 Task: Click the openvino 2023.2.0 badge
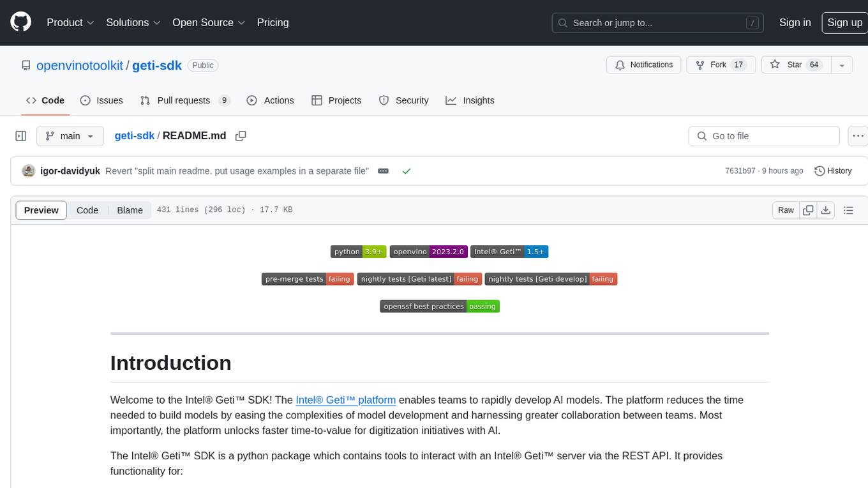point(428,252)
